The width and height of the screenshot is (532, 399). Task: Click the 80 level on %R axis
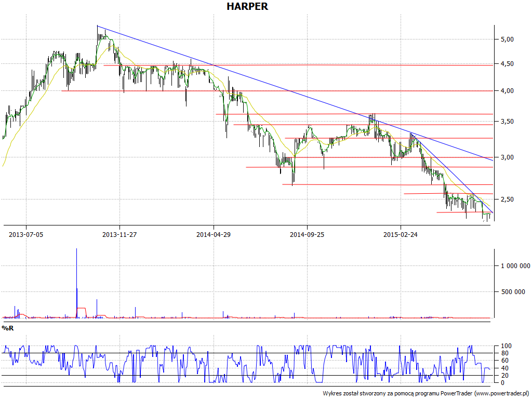tap(504, 353)
